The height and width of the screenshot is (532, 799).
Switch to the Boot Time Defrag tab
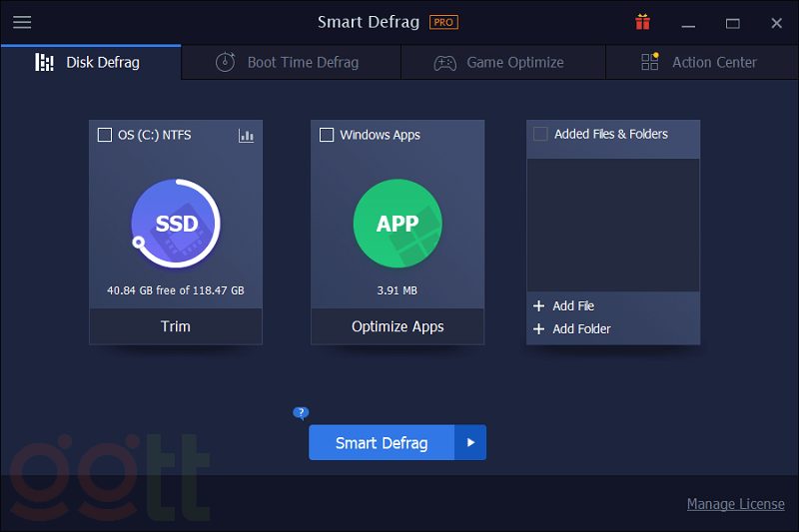[x=291, y=62]
